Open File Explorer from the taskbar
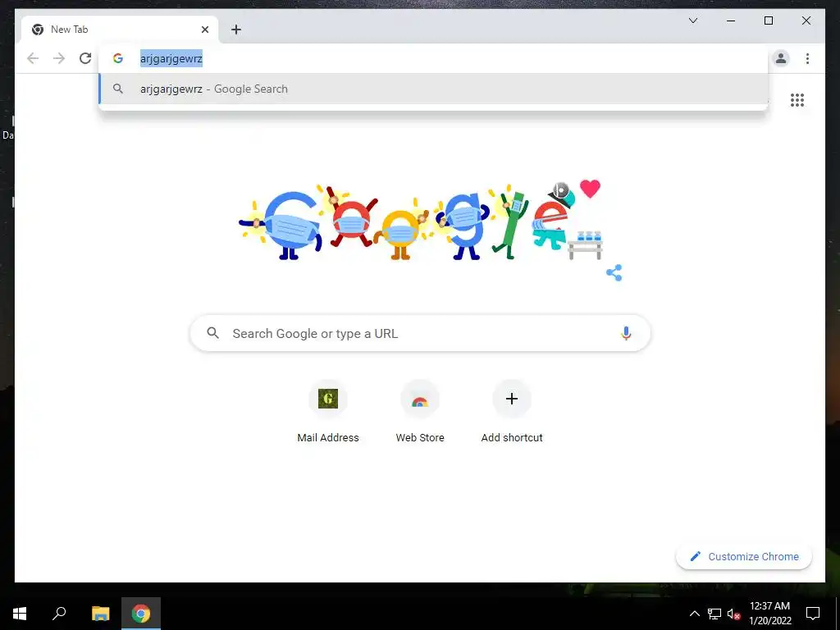 100,614
